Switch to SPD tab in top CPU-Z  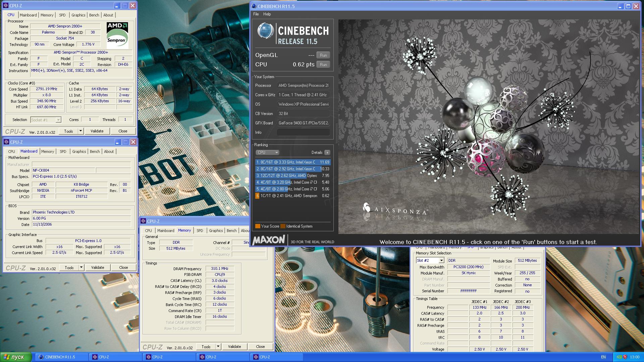[62, 15]
